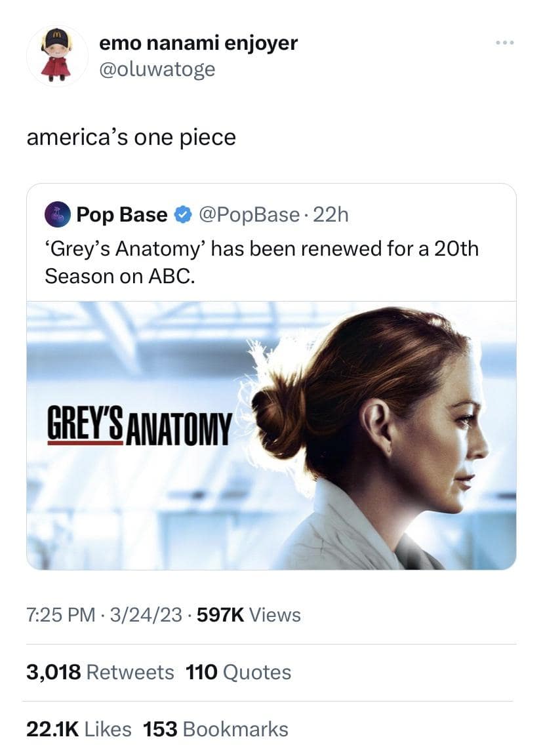
Task: Show the 3,018 Retweets list
Action: (100, 672)
